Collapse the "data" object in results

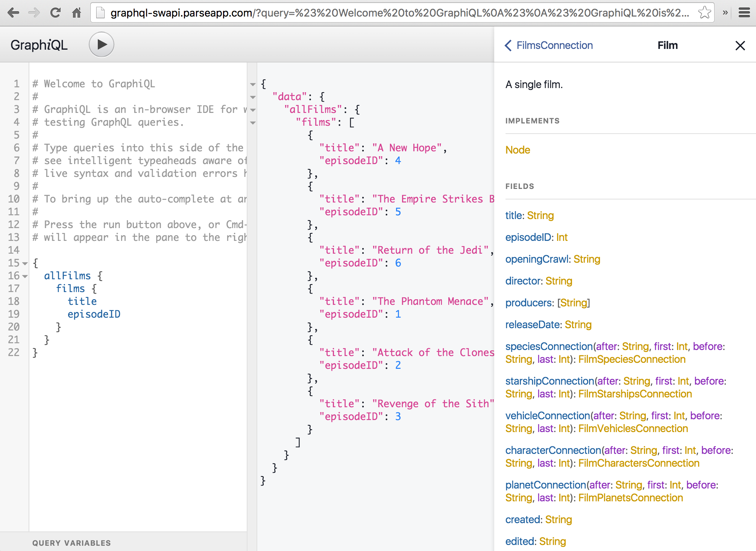click(x=253, y=97)
